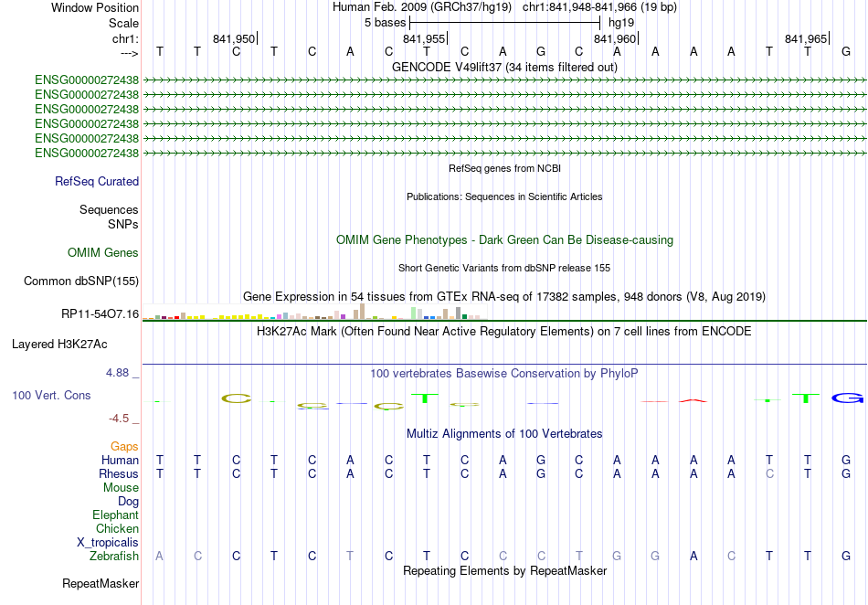This screenshot has width=868, height=605.
Task: Click the OMIM Gene Phenotypes green title
Action: 505,240
